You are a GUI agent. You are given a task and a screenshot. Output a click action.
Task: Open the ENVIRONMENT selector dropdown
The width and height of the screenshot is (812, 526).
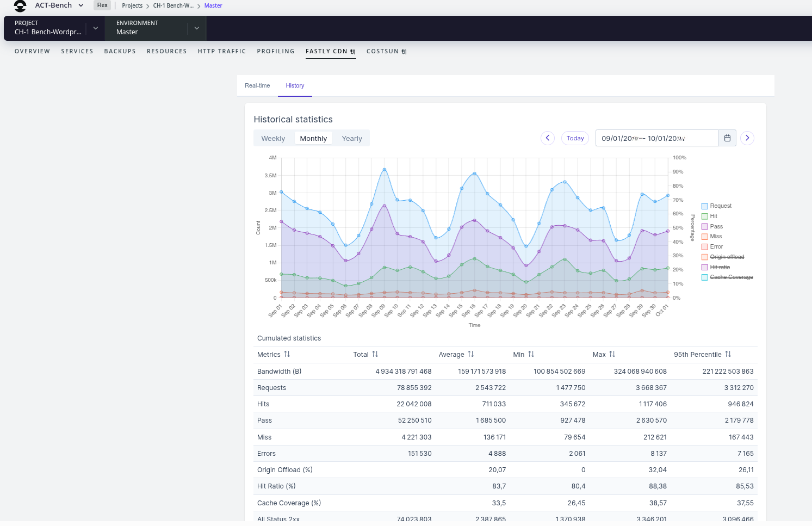196,28
